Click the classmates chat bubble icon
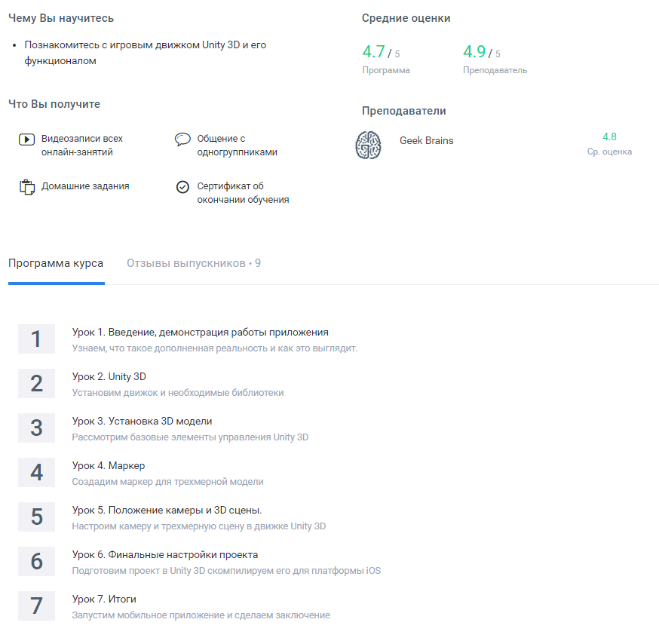Screen dimensions: 659x644 [182, 140]
